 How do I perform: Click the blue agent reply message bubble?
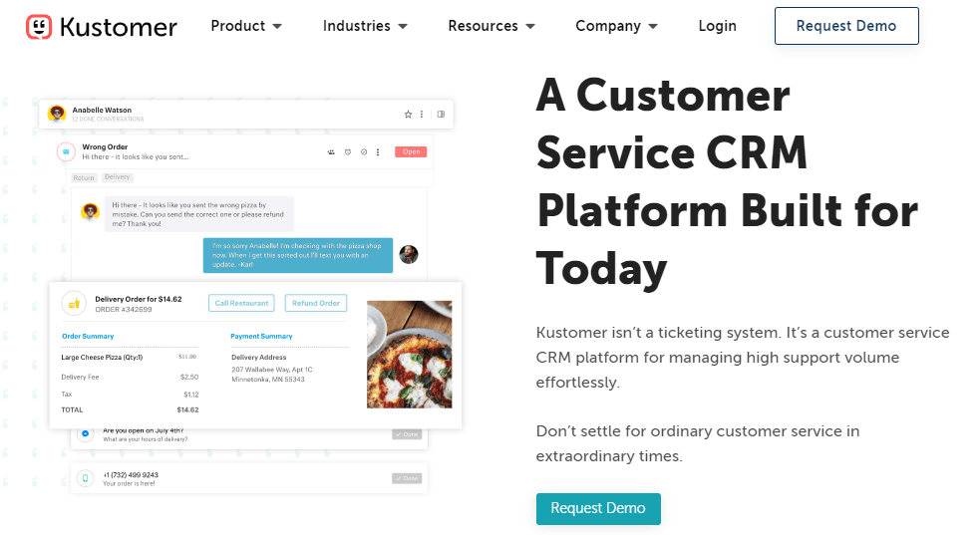298,255
